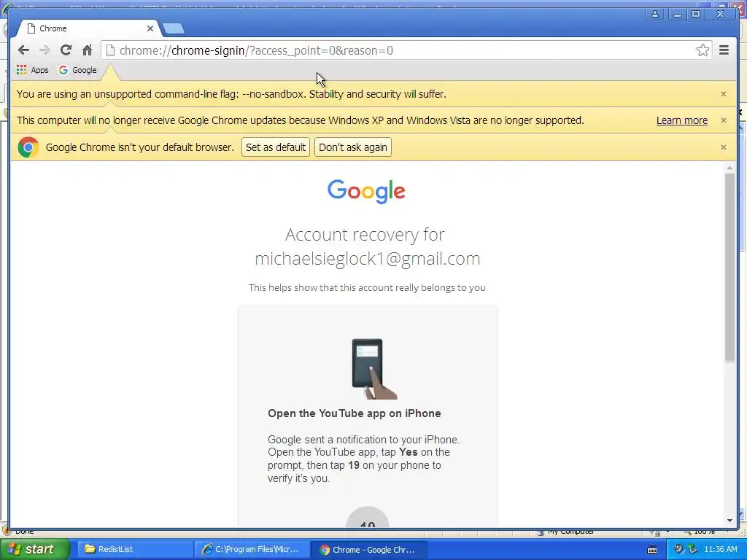Click the system tray clock 11:36 AM
This screenshot has height=560, width=747.
(720, 549)
